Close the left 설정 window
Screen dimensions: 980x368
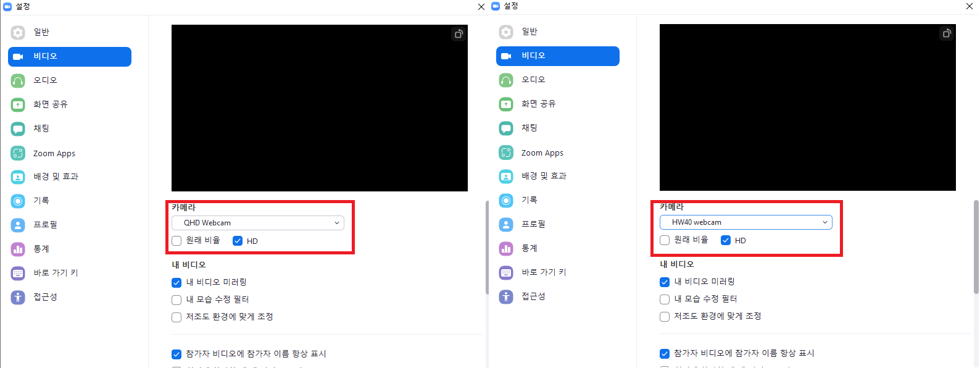pos(481,7)
